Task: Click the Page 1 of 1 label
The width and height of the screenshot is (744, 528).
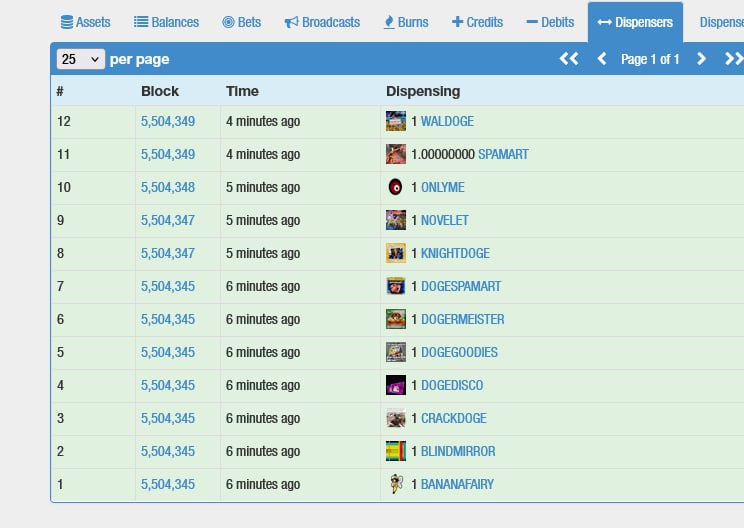Action: click(x=650, y=59)
